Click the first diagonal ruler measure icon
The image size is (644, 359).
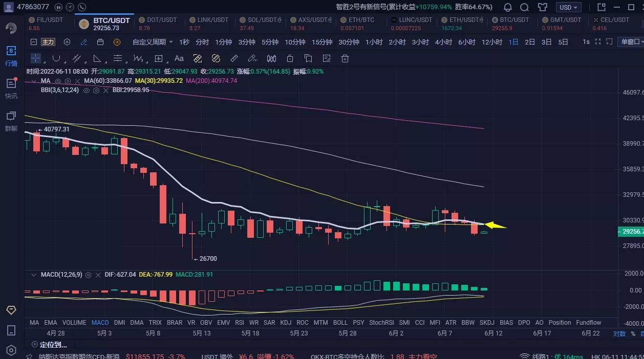coord(198,58)
